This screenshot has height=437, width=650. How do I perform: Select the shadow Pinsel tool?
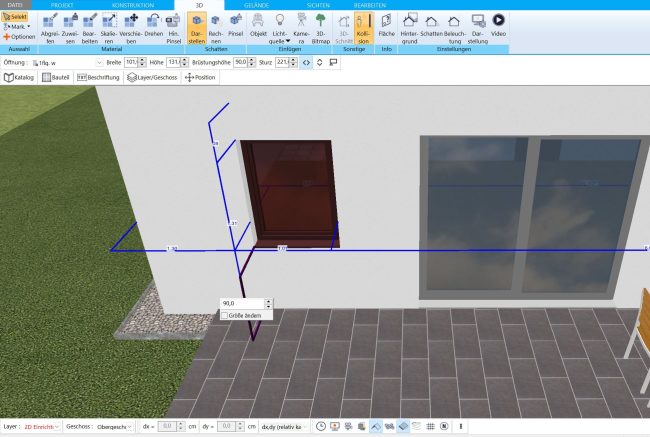coord(235,25)
